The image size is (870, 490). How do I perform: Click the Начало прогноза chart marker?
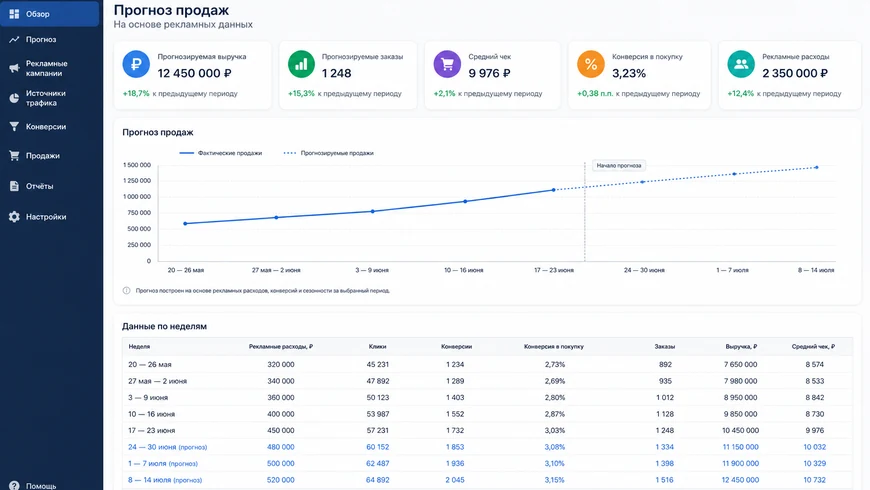point(619,165)
